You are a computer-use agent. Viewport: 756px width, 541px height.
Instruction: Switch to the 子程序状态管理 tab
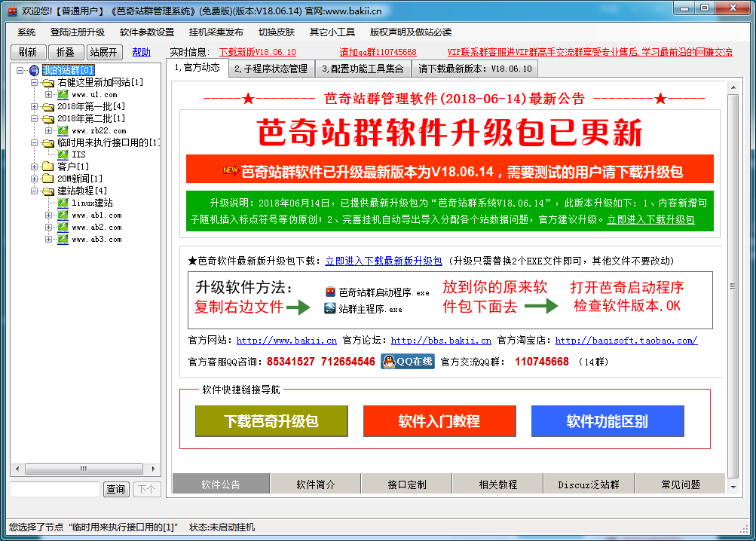click(x=271, y=69)
